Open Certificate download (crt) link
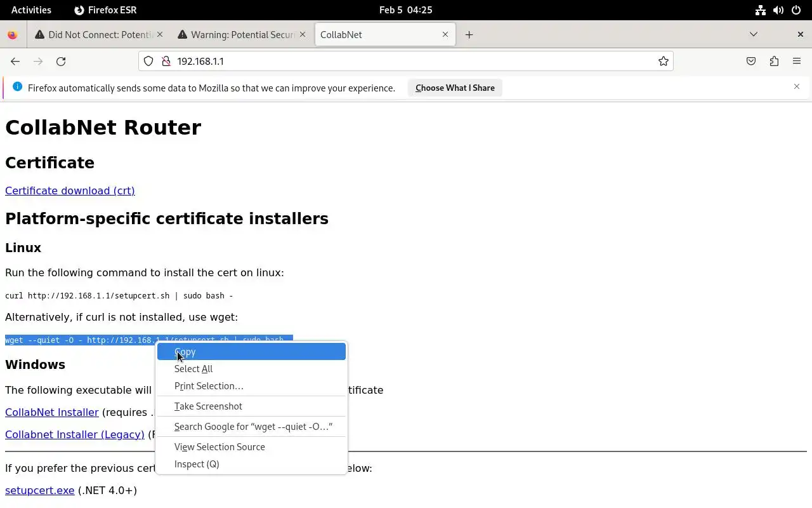The height and width of the screenshot is (508, 812). [x=70, y=190]
